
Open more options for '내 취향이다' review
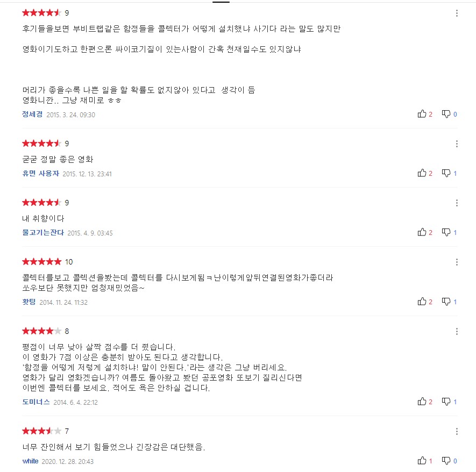click(x=457, y=203)
